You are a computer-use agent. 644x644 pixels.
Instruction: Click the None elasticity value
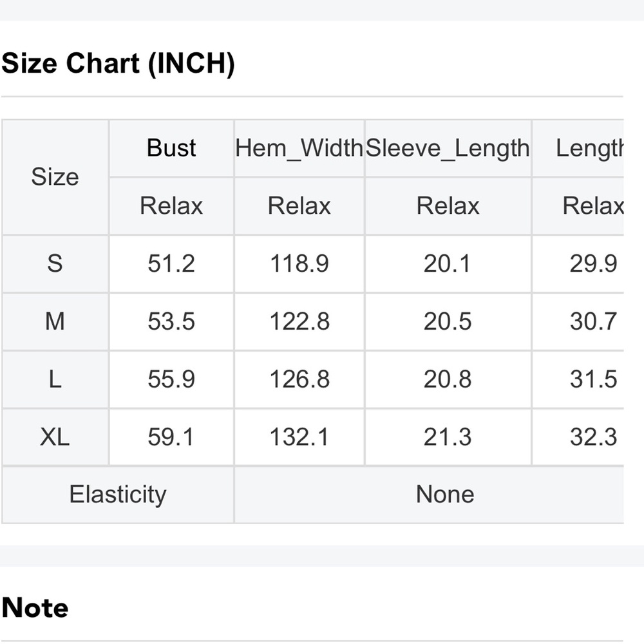pos(445,495)
